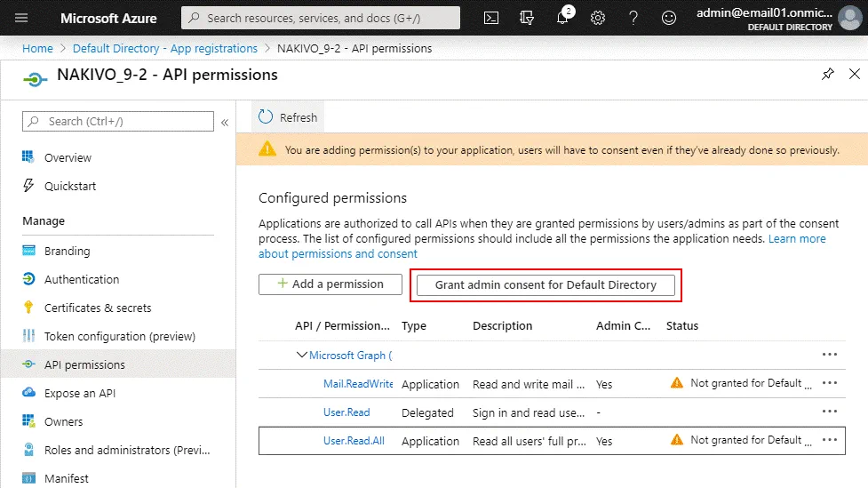
Task: Click 'Read and write mail' description cell
Action: click(x=528, y=384)
